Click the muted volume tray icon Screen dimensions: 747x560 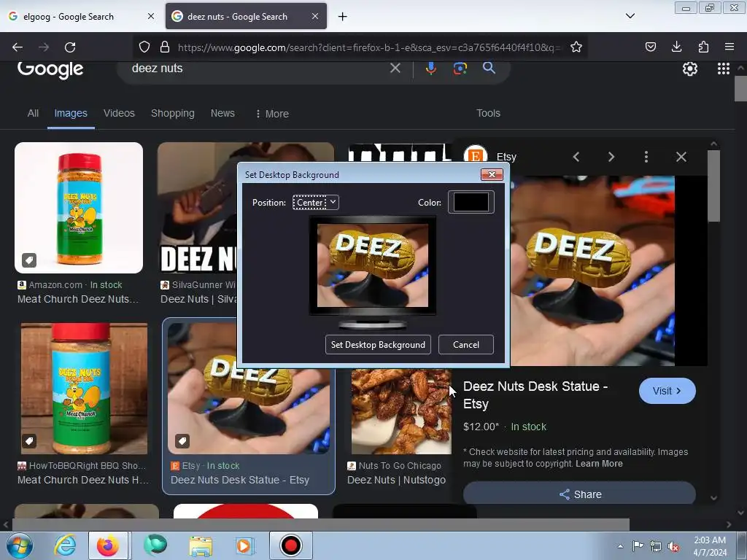click(673, 546)
